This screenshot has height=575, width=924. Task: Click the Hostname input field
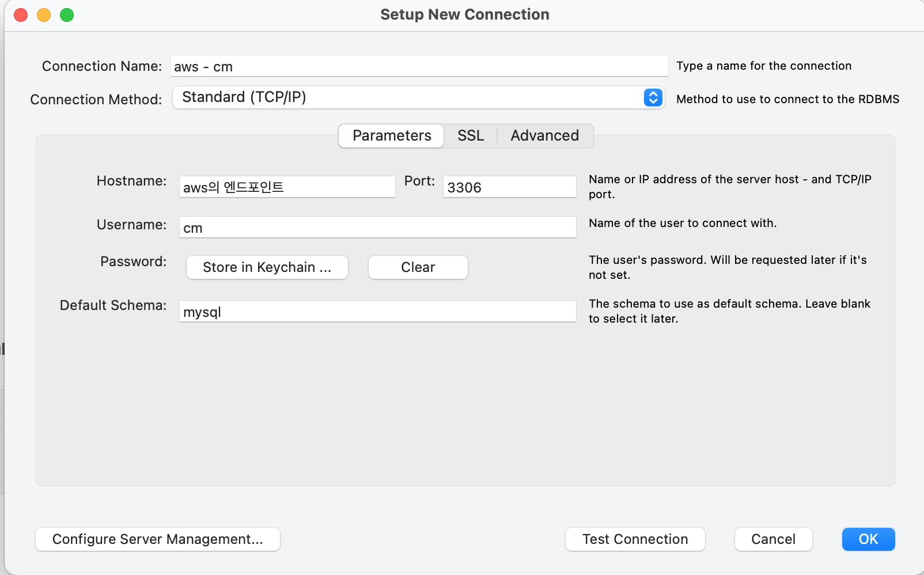[287, 187]
